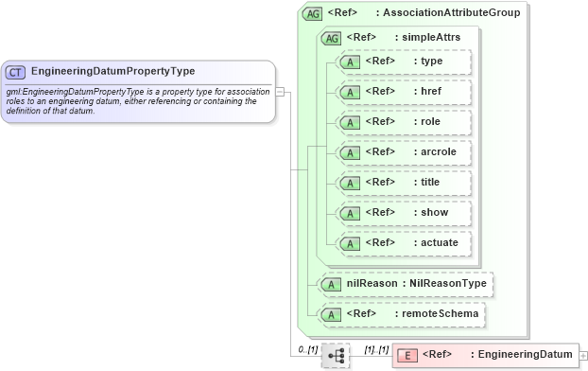Collapse the EngineeringDatumPropertyType node
This screenshot has height=371, width=588.
pos(280,92)
